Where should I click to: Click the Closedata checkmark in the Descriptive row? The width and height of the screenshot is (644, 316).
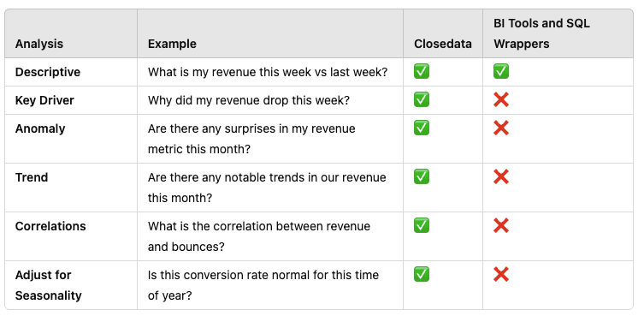pyautogui.click(x=422, y=72)
